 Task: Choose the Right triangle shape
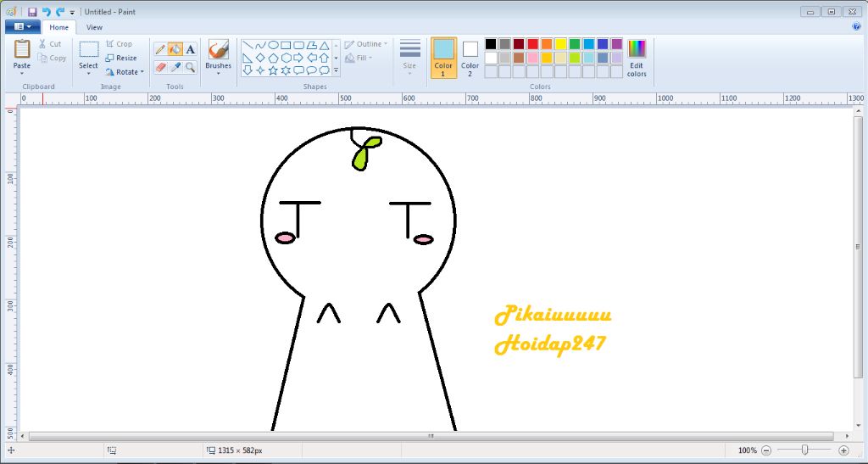pos(248,58)
